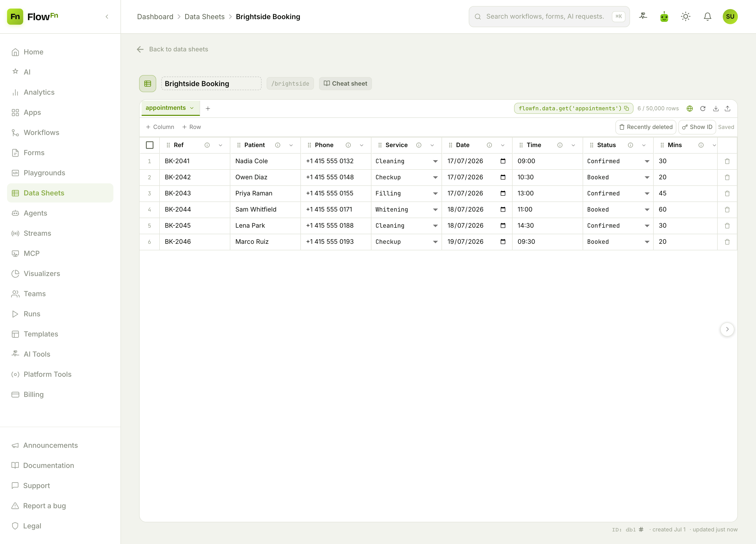Collapse the sidebar with the chevron
756x544 pixels.
[107, 17]
